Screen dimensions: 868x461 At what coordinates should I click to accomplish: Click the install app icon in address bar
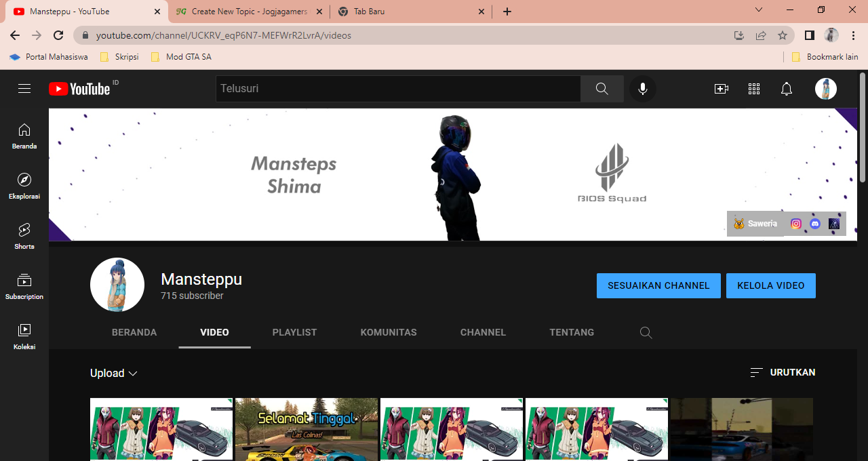739,35
